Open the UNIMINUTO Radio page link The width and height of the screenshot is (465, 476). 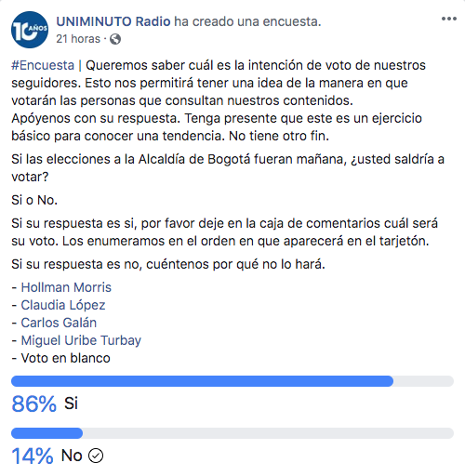113,21
